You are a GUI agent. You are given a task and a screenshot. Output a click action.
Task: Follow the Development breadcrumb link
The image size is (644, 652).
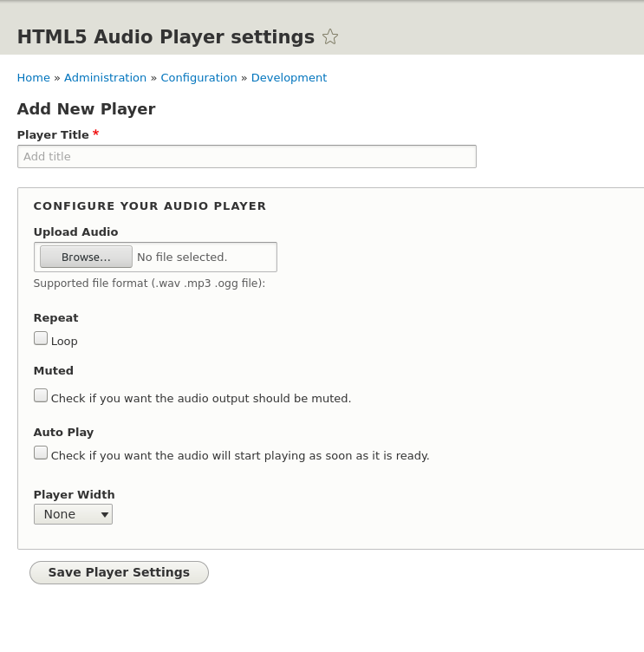289,78
